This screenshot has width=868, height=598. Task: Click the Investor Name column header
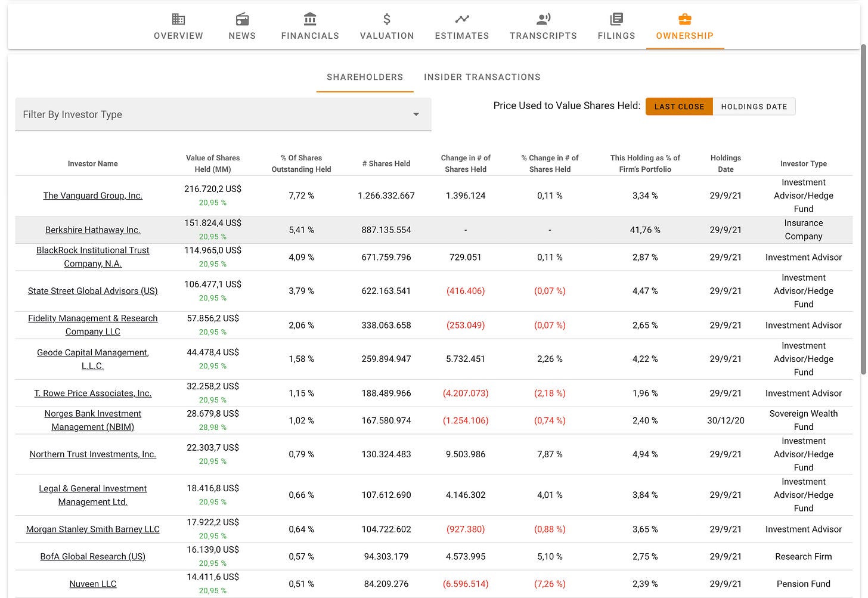93,163
